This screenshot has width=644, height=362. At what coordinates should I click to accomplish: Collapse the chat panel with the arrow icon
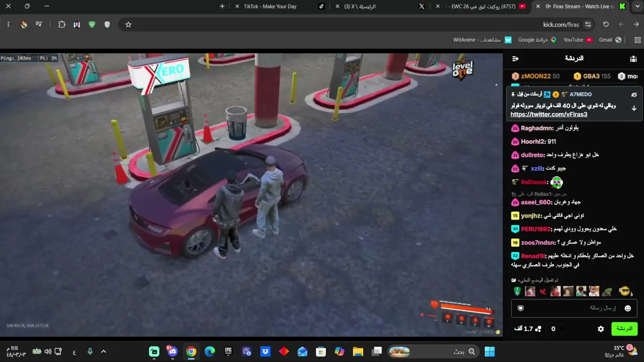pyautogui.click(x=515, y=59)
